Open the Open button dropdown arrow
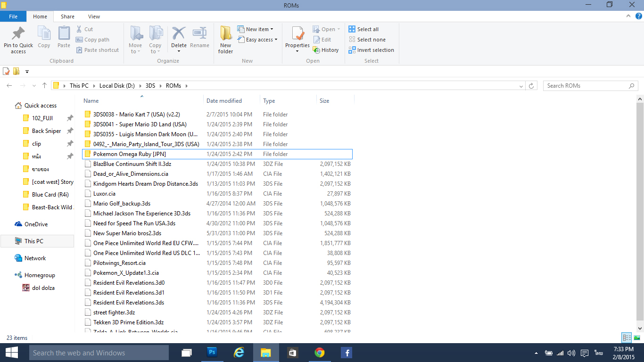Image resolution: width=644 pixels, height=362 pixels. point(339,29)
